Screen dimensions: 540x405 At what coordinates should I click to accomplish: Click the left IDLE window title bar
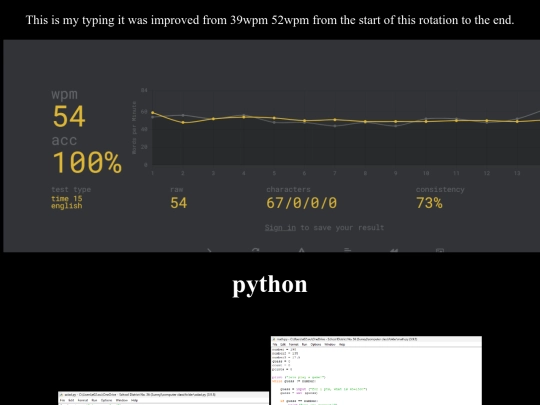click(163, 395)
